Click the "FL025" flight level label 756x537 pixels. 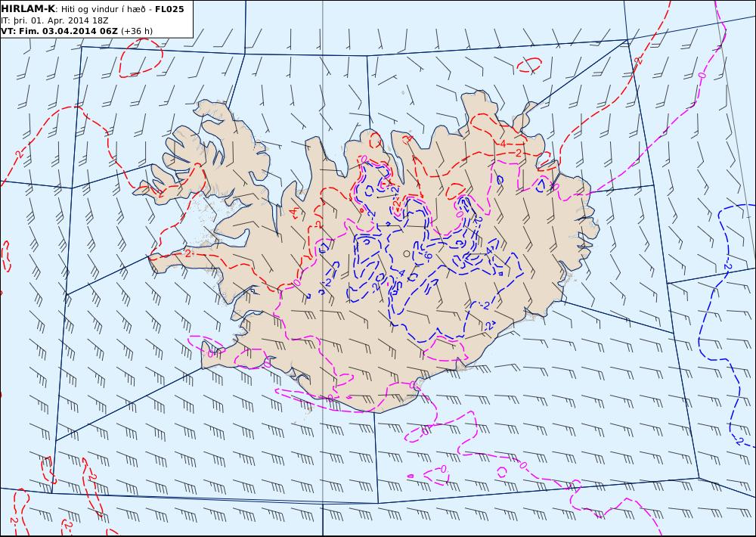coord(169,9)
